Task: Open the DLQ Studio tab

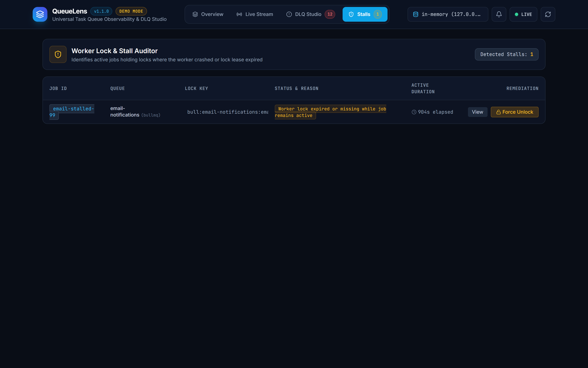Action: (x=311, y=14)
